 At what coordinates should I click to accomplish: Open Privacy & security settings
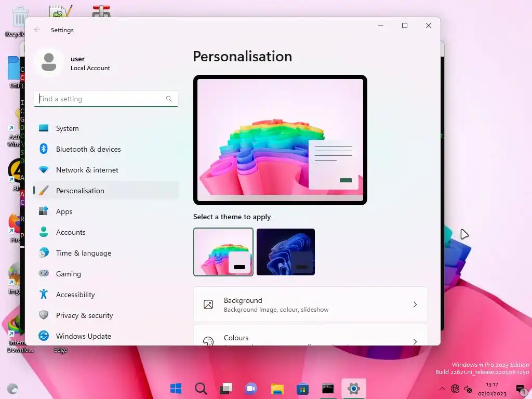click(x=106, y=315)
